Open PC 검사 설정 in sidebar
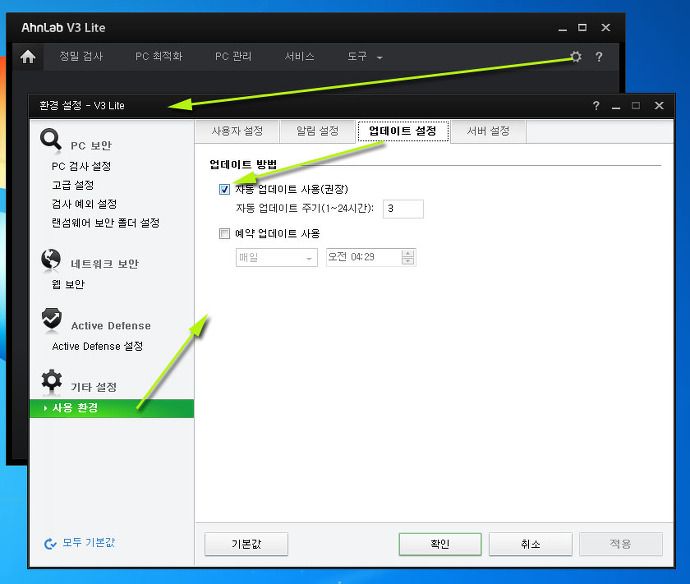This screenshot has width=690, height=584. pos(81,166)
